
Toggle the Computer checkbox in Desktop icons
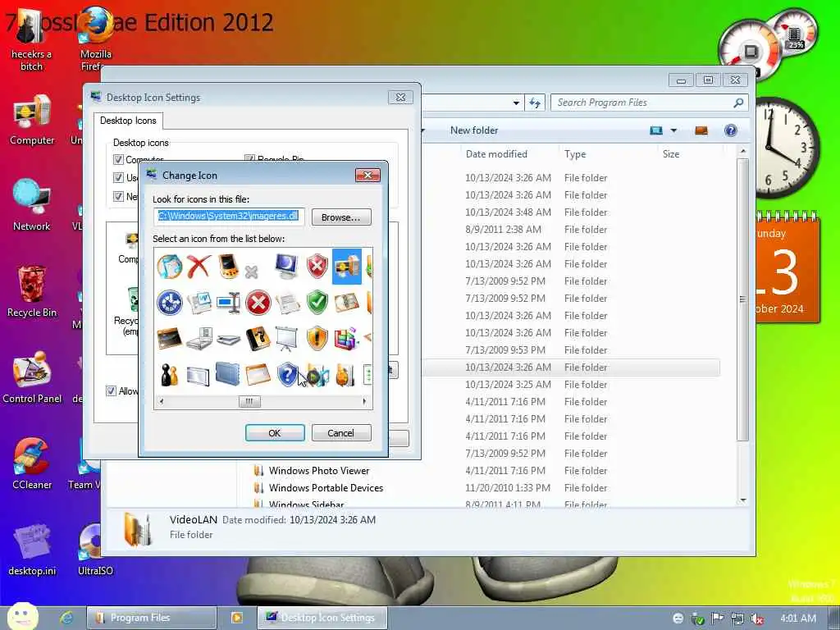coord(118,160)
